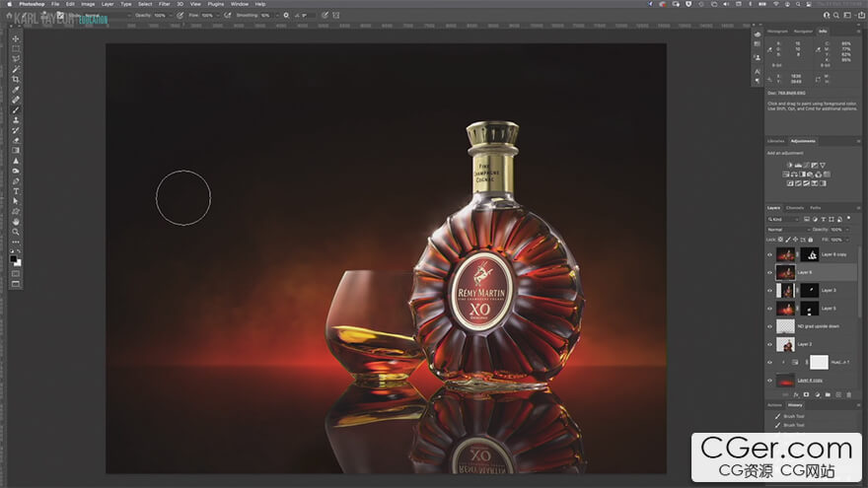This screenshot has width=868, height=488.
Task: Create new fill or adjustment layer
Action: click(x=817, y=395)
